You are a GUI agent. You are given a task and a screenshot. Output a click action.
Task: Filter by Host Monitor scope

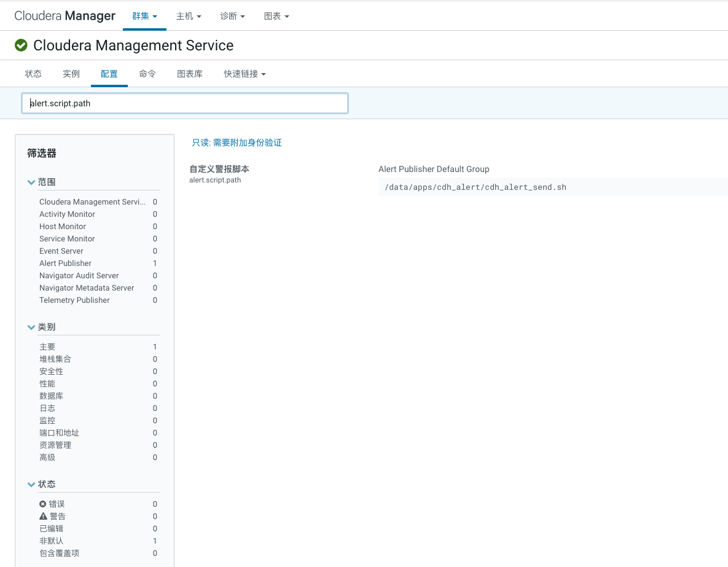point(98,226)
